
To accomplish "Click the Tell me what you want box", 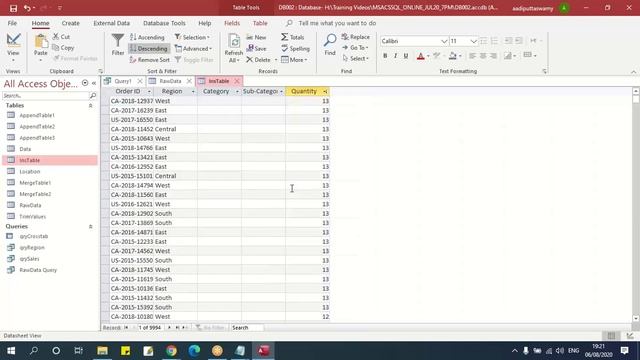I will click(x=337, y=23).
